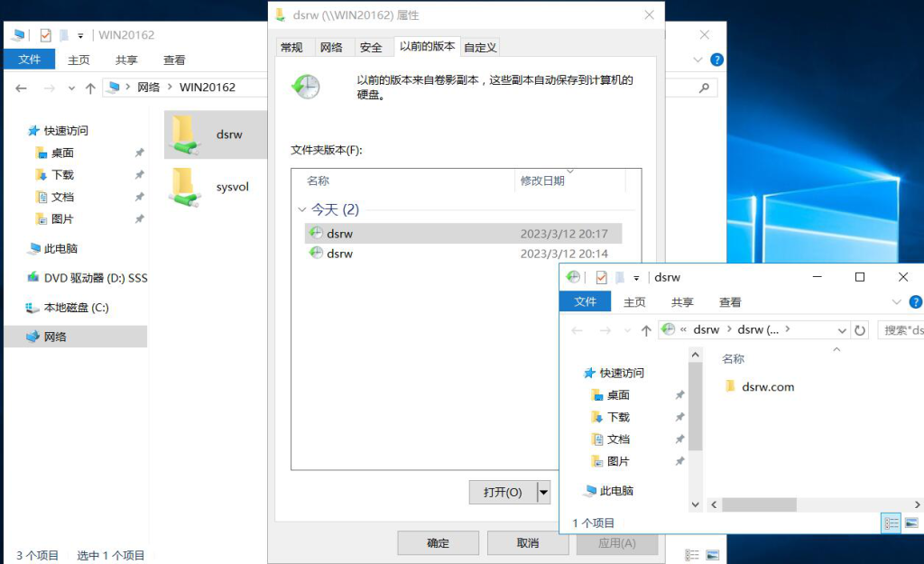The image size is (924, 564).
Task: Click forward arrow in WIN20162 window
Action: 50,88
